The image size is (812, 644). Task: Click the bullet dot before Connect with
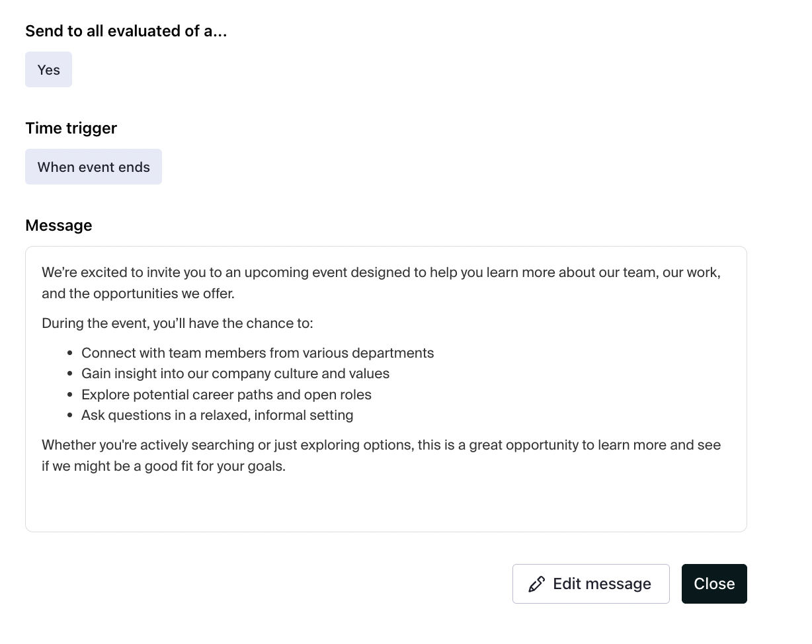(70, 354)
